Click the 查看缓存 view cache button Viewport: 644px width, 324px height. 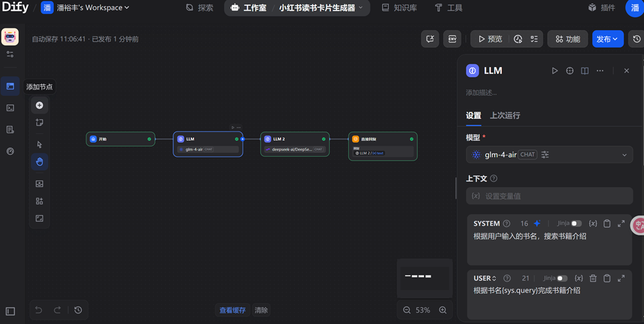coord(233,310)
